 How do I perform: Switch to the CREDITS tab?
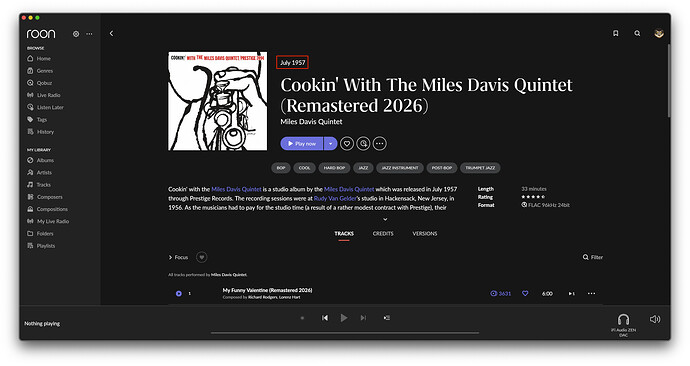click(x=383, y=234)
